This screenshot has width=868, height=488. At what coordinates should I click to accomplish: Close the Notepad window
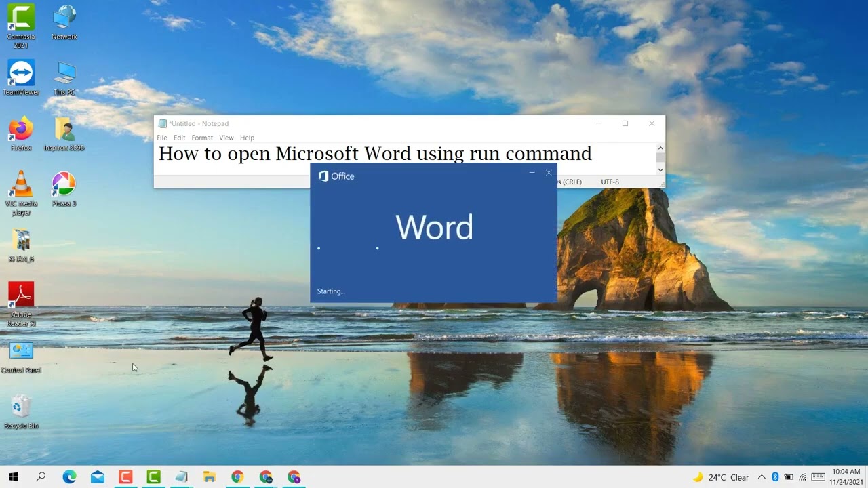(x=652, y=123)
